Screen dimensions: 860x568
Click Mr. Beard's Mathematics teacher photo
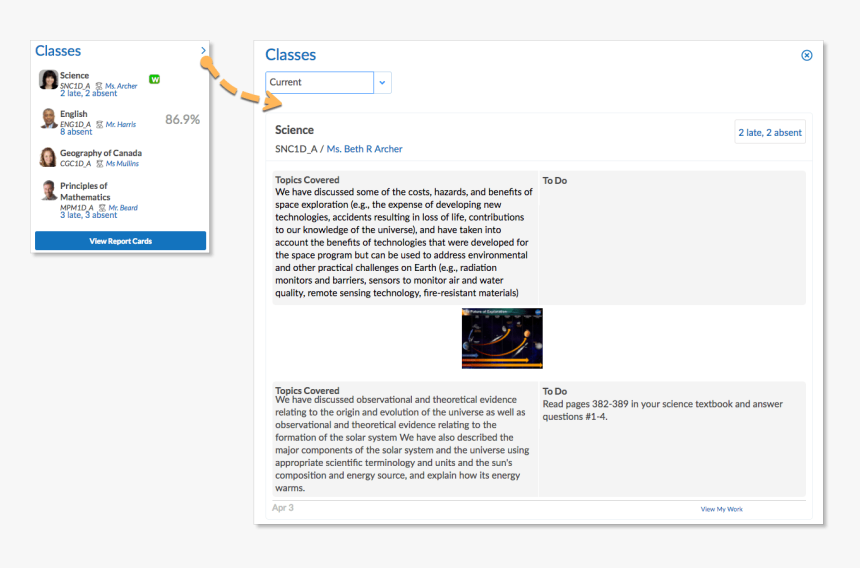(48, 190)
